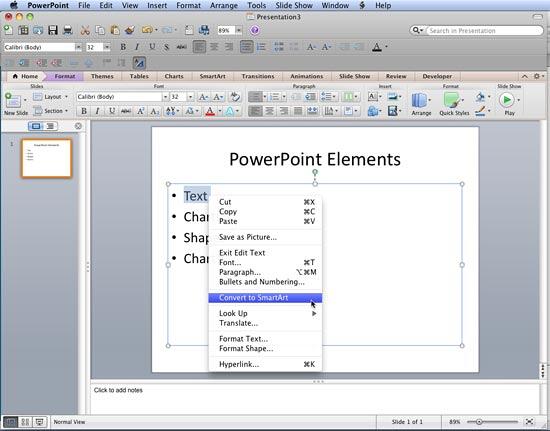550x431 pixels.
Task: Switch to Slide Sorter view icon
Action: click(25, 422)
